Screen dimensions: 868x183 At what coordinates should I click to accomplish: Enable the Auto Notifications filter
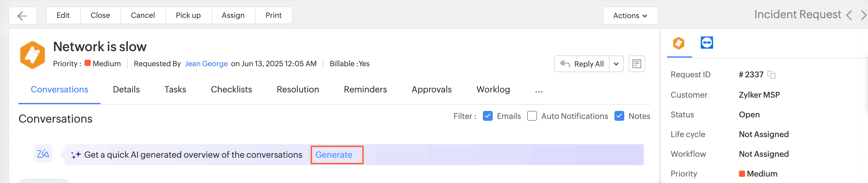pyautogui.click(x=532, y=116)
